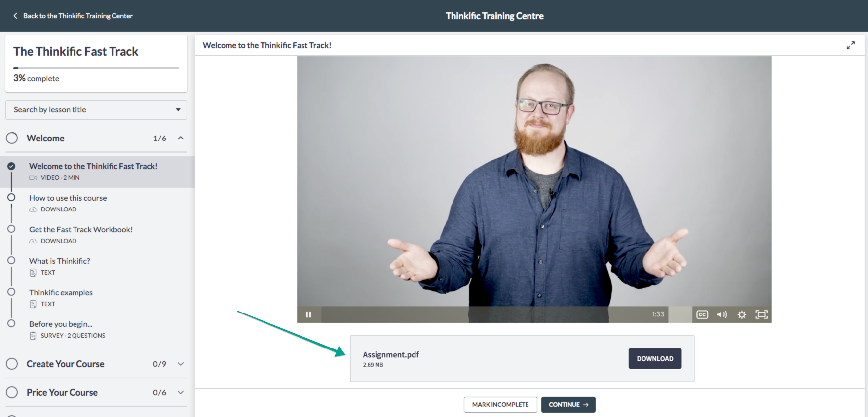Click circle marker for How to use this course
Image resolution: width=868 pixels, height=417 pixels.
(x=11, y=197)
